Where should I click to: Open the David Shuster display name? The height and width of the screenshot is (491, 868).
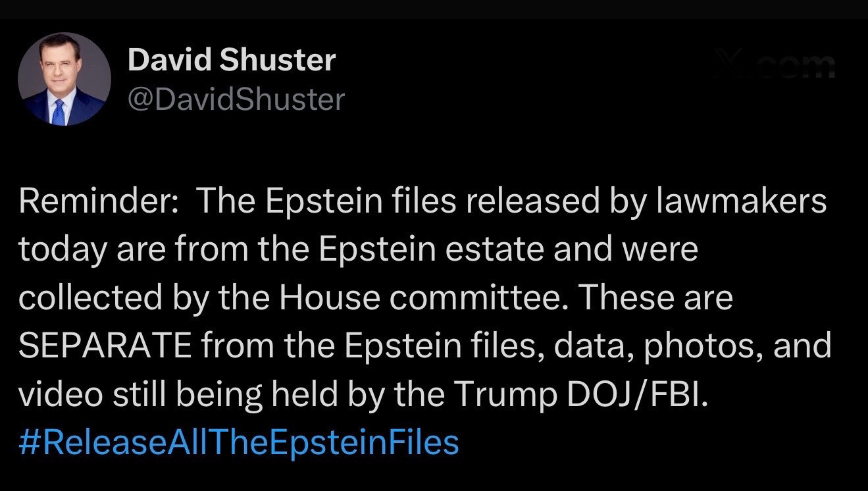(x=232, y=61)
